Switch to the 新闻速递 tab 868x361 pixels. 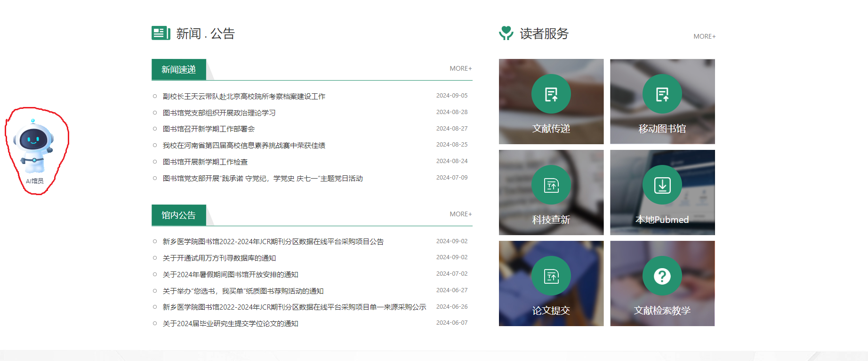178,70
